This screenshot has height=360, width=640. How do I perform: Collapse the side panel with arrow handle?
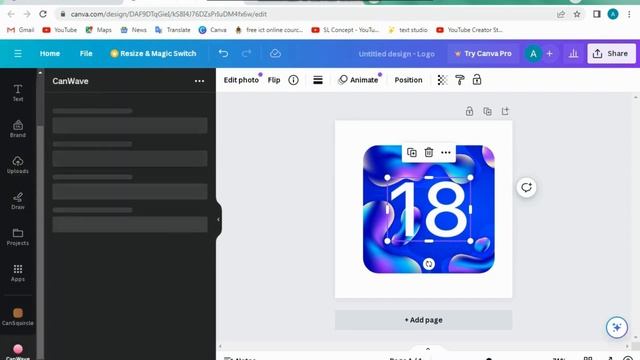218,220
